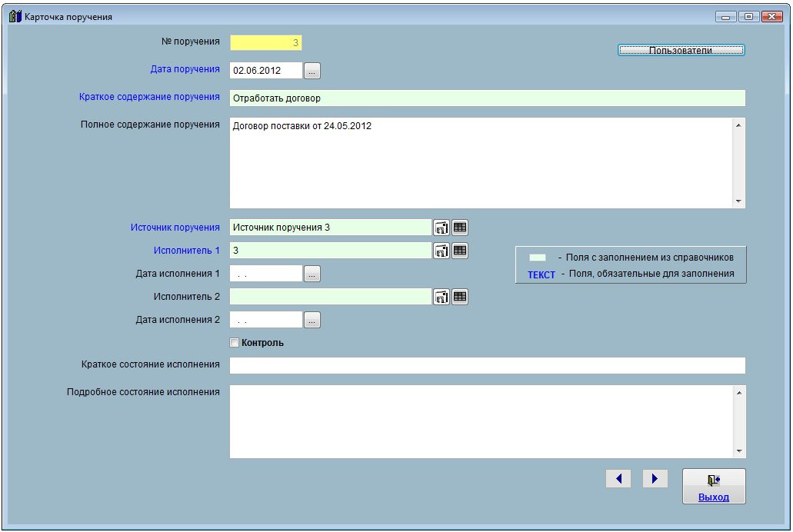Open date picker for Дата исполнения 2
Screen dimensions: 793x532
[x=312, y=320]
